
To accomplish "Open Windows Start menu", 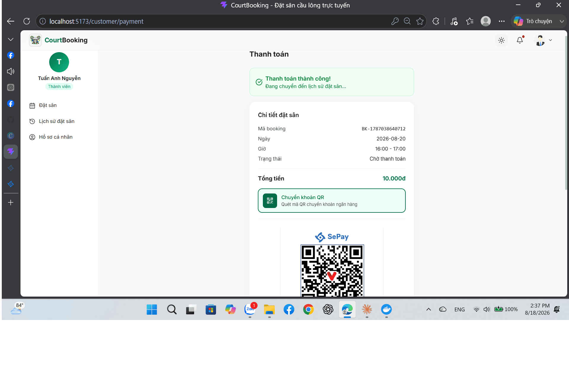I will pyautogui.click(x=152, y=309).
